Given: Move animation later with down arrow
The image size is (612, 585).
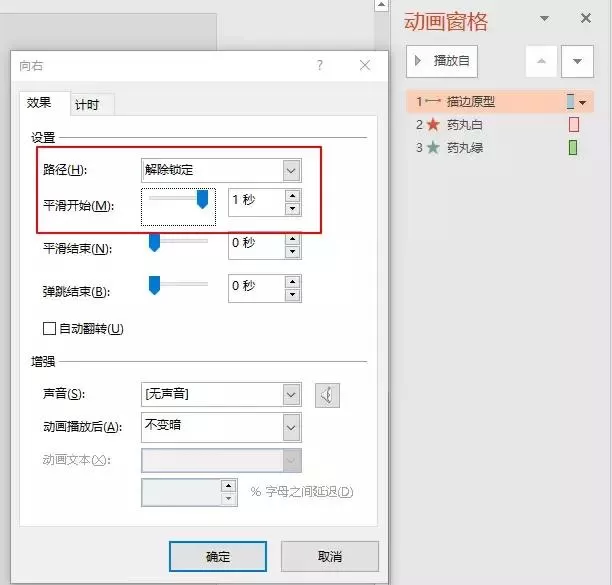Looking at the screenshot, I should pos(577,61).
